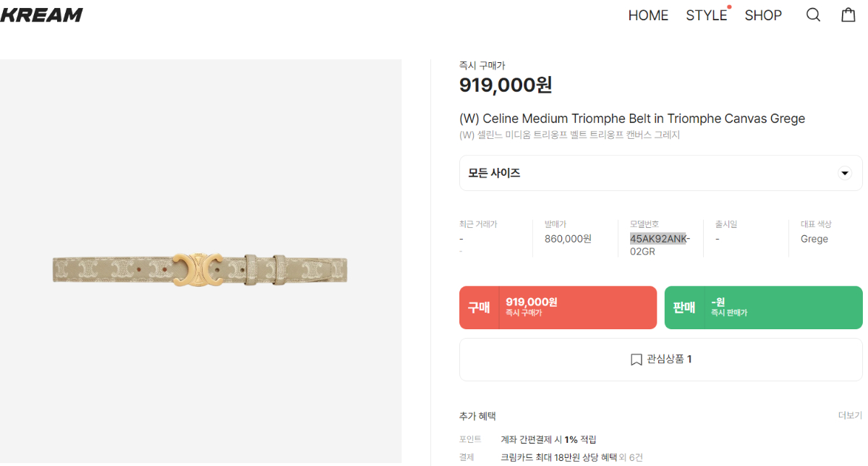Click the Korean product name subtitle

[x=569, y=135]
